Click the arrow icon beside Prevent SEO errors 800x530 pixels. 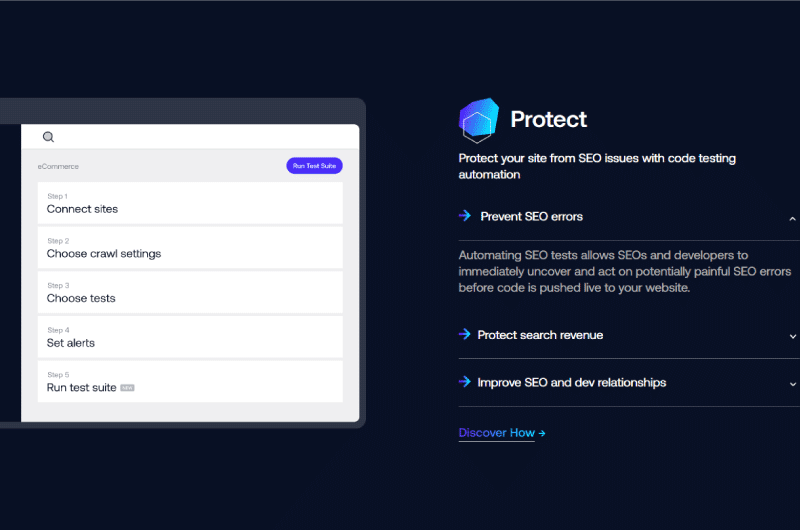[x=465, y=216]
